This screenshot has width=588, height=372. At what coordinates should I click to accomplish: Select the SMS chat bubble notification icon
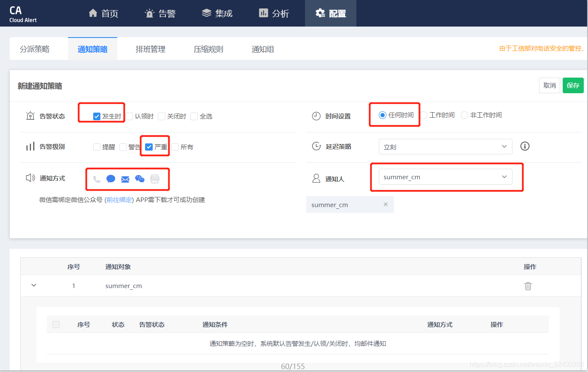point(111,179)
